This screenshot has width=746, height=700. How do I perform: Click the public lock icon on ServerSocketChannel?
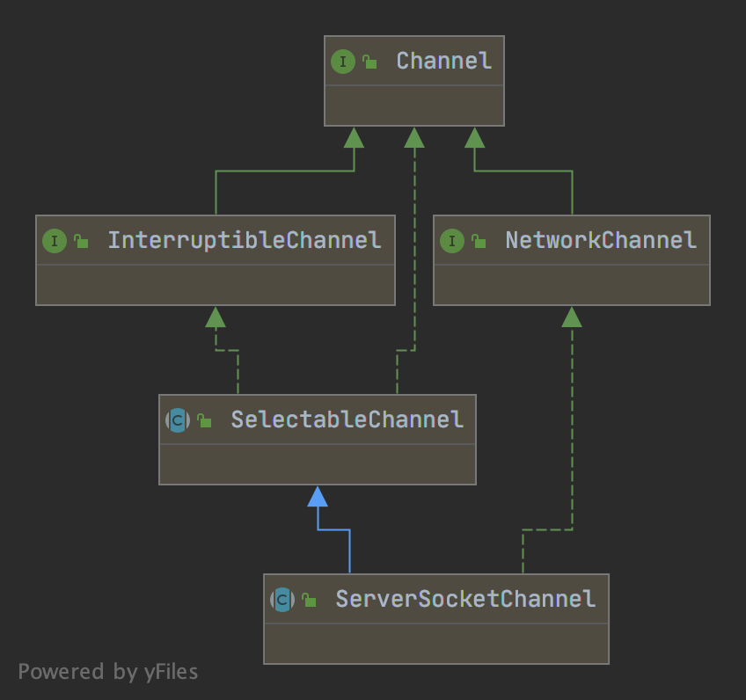pyautogui.click(x=309, y=601)
